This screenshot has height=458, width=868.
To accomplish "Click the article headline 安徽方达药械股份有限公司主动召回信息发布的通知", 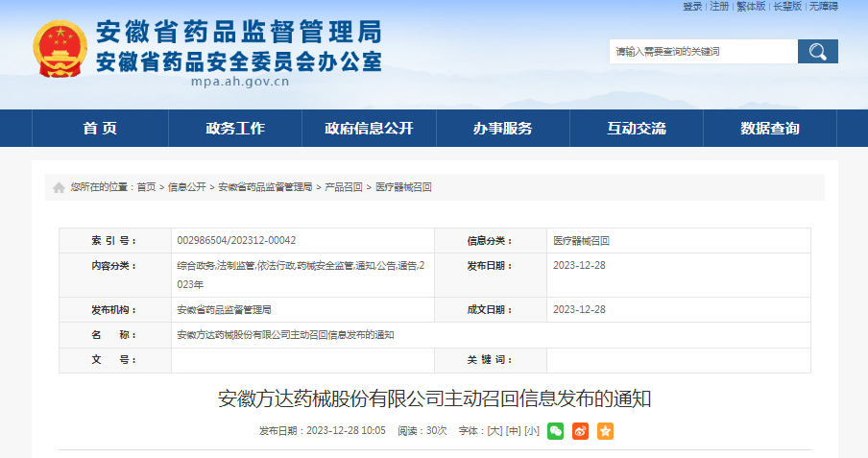I will click(435, 398).
